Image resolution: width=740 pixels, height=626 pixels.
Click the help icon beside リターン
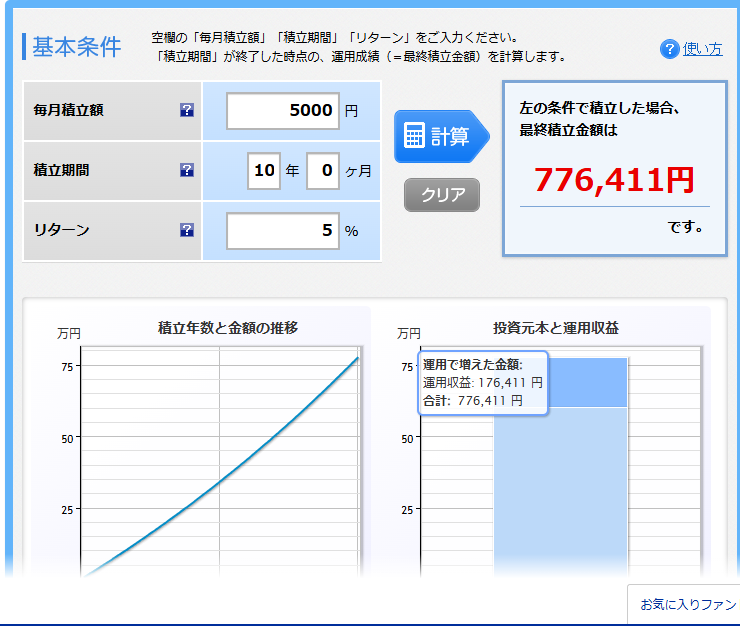pyautogui.click(x=187, y=230)
